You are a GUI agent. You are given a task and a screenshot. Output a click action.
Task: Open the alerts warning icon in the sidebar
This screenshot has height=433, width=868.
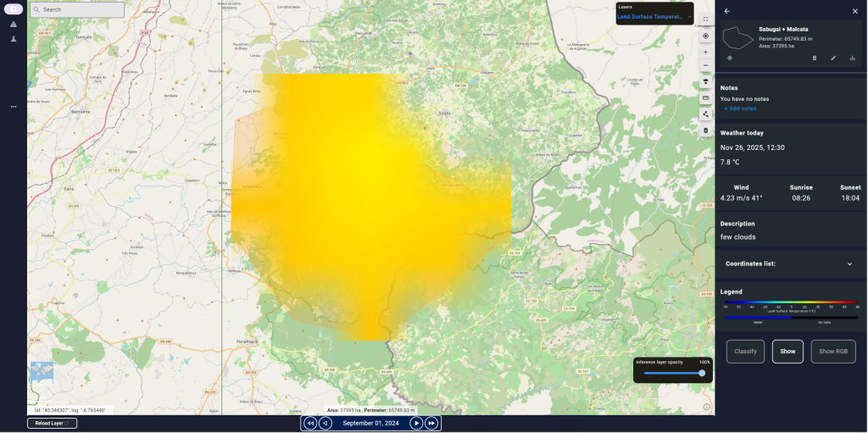14,25
